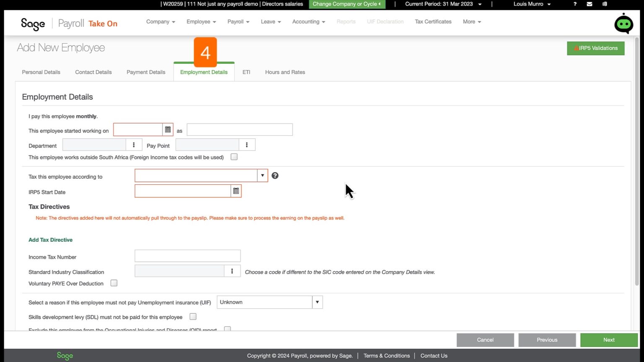Image resolution: width=644 pixels, height=362 pixels.
Task: Open the UIF reason Unknown dropdown
Action: (x=317, y=302)
